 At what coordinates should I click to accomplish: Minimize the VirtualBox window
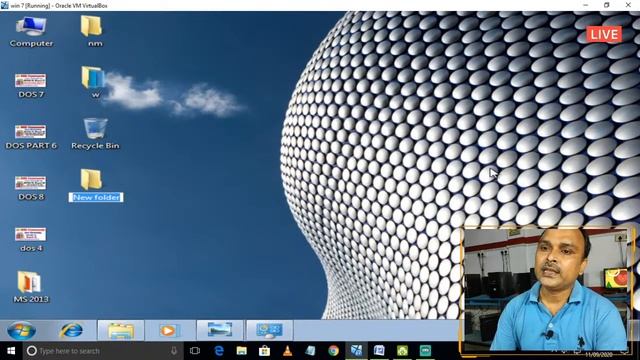click(x=586, y=5)
